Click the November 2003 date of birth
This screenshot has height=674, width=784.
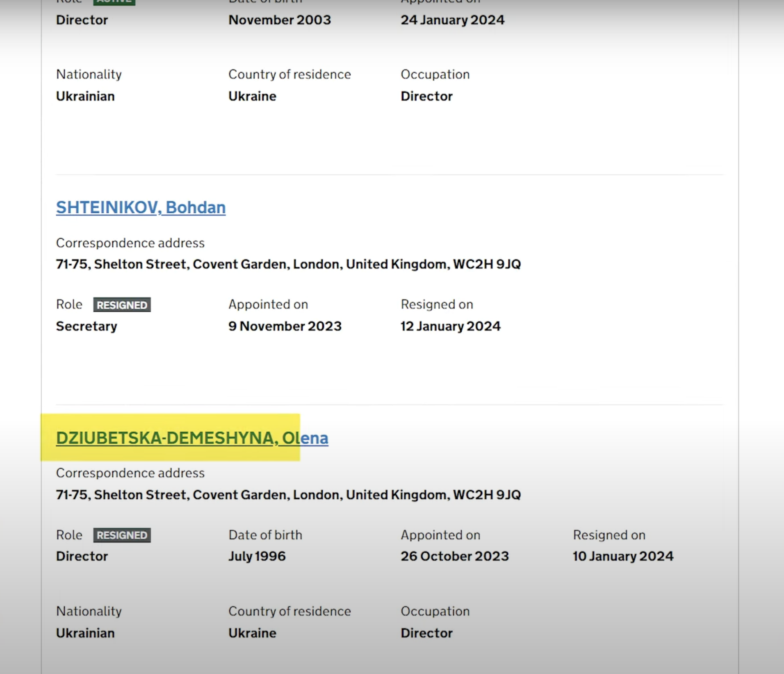click(x=279, y=20)
